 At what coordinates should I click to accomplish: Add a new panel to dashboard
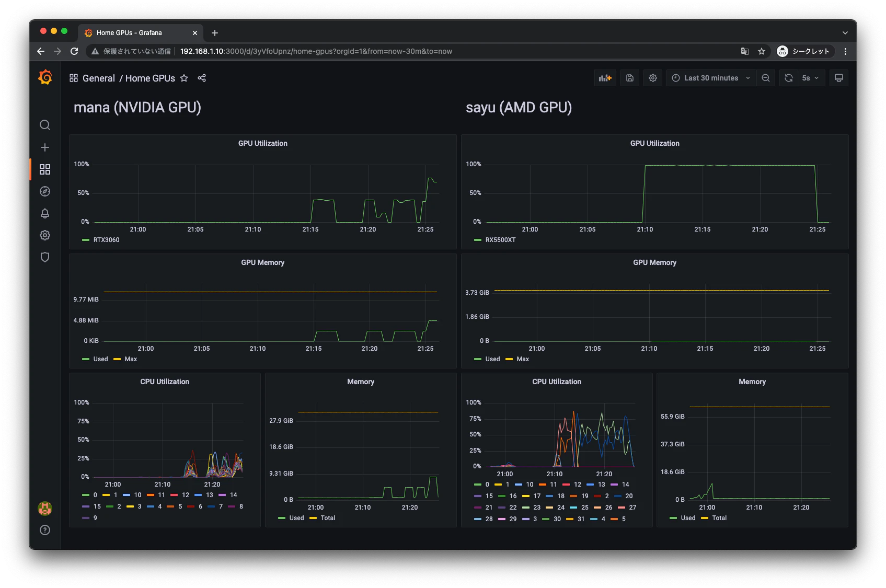(x=605, y=78)
